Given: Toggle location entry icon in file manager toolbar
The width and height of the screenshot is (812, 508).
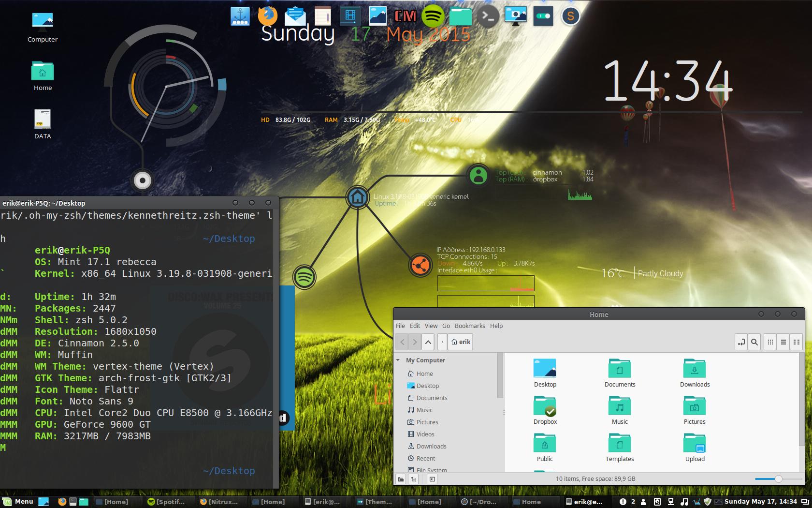Looking at the screenshot, I should click(x=741, y=342).
